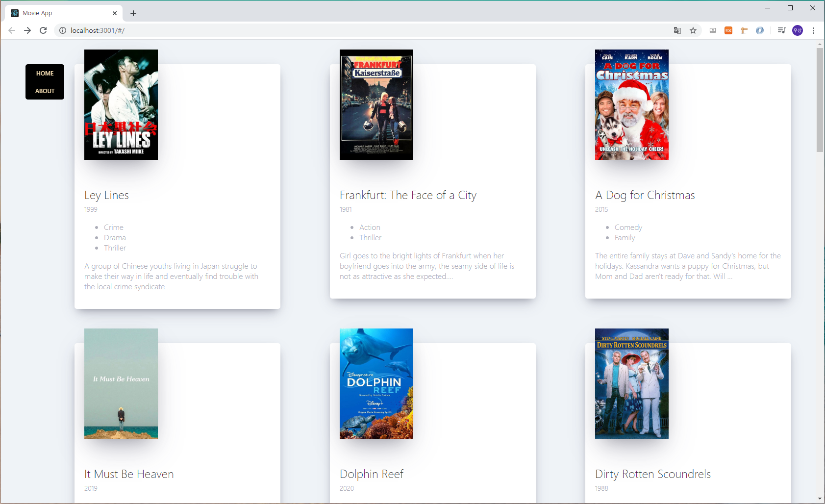
Task: Click the year 1981 under Frankfurt
Action: click(x=346, y=209)
